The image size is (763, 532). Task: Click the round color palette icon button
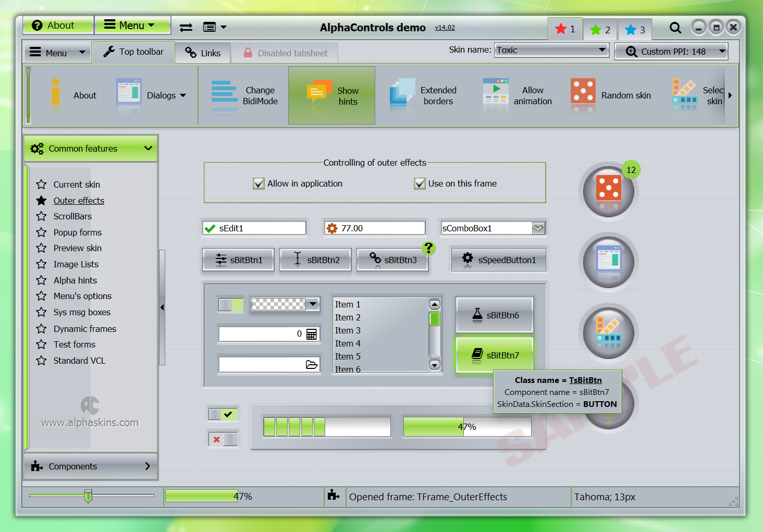[609, 332]
